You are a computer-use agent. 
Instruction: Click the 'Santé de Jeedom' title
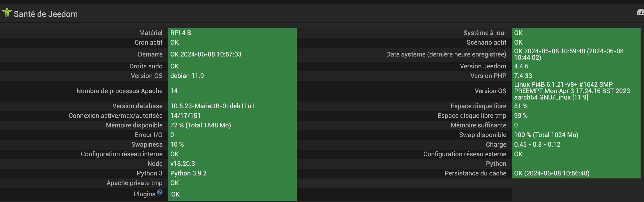click(46, 14)
